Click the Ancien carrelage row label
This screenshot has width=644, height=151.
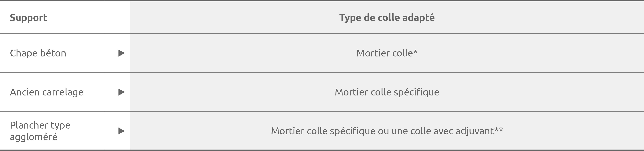click(47, 92)
